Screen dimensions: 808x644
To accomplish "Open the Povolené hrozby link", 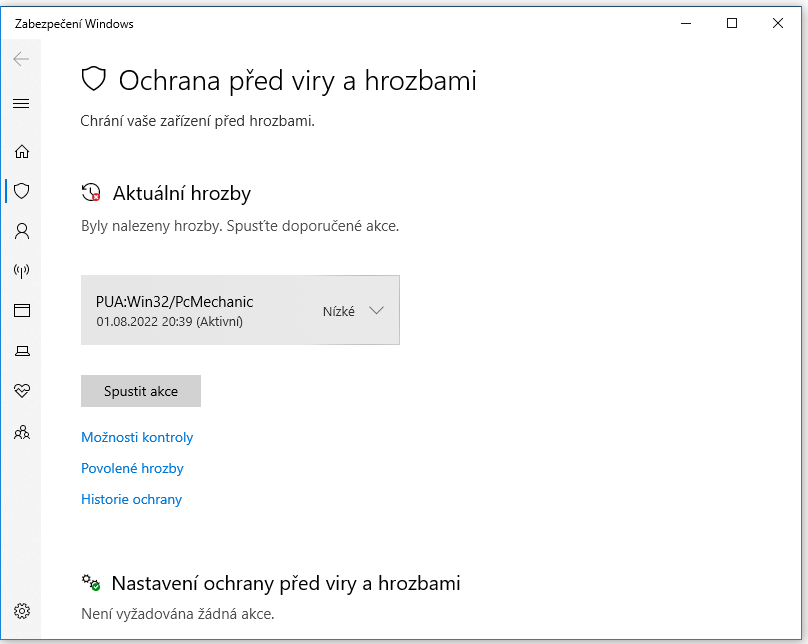I will tap(132, 468).
